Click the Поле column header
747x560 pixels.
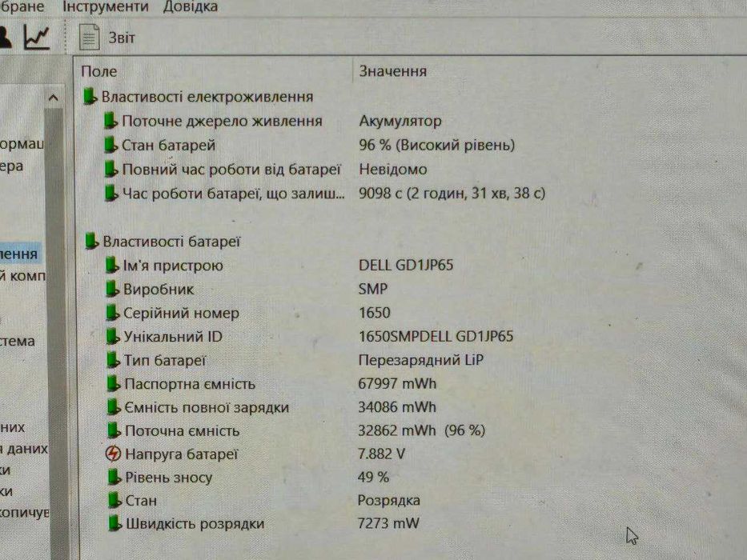tap(99, 71)
